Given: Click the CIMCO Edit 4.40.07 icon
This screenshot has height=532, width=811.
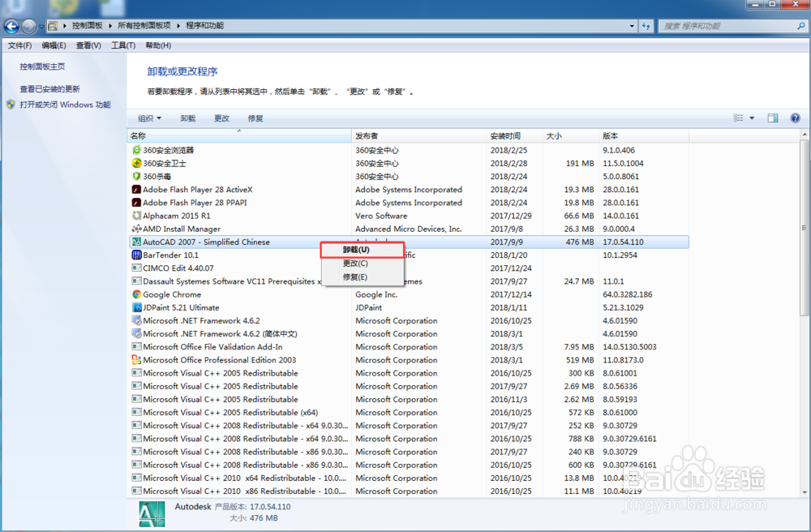Looking at the screenshot, I should pyautogui.click(x=136, y=268).
